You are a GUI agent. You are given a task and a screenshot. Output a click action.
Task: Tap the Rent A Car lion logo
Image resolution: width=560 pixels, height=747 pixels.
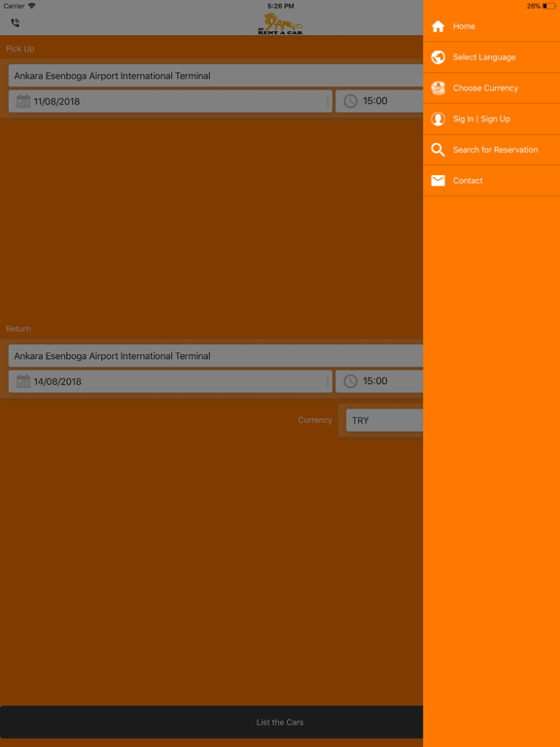click(280, 23)
